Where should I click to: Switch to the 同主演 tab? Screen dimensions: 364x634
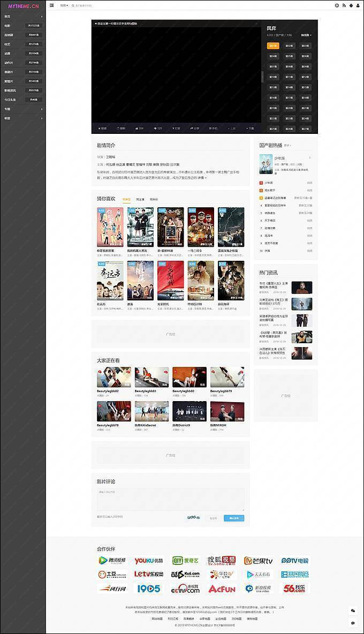pos(140,199)
